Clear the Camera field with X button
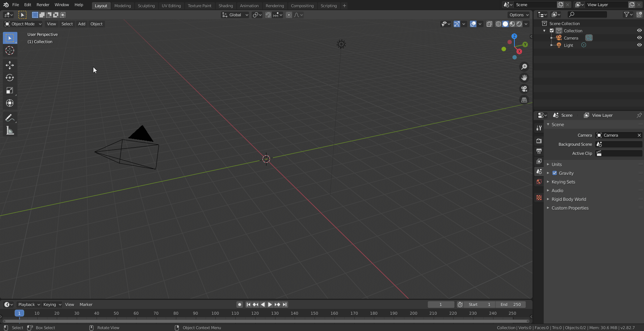This screenshot has height=331, width=644. (x=639, y=135)
